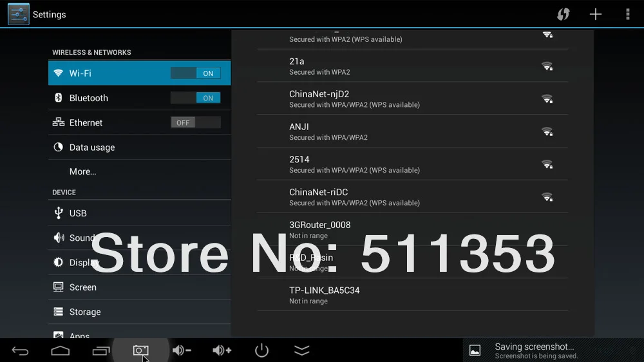The width and height of the screenshot is (644, 362).
Task: Turn off the Bluetooth switch
Action: [196, 98]
